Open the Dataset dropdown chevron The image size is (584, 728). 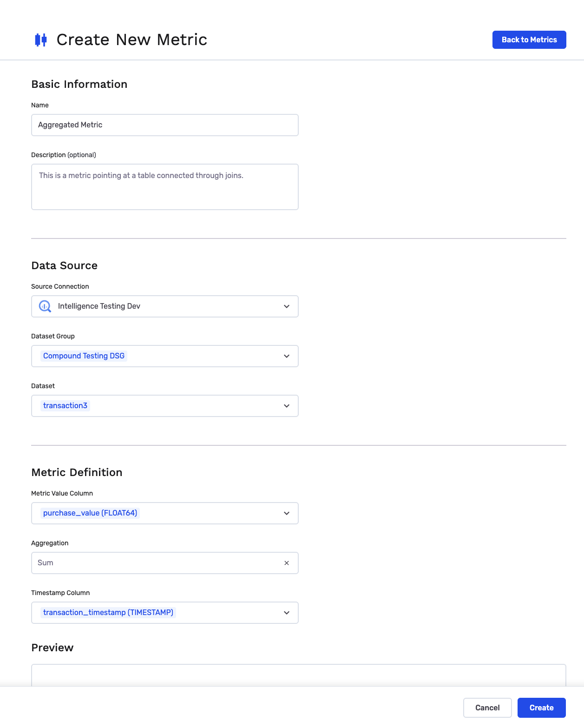tap(287, 406)
